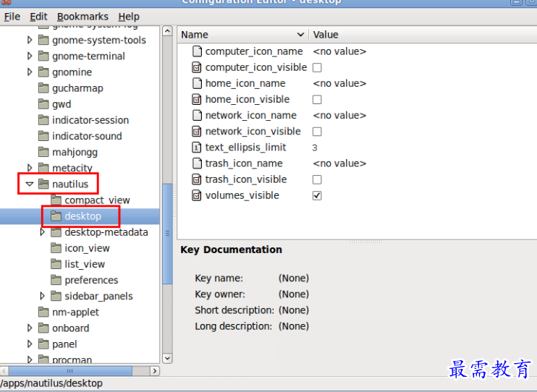
Task: Open the File menu
Action: pos(12,17)
